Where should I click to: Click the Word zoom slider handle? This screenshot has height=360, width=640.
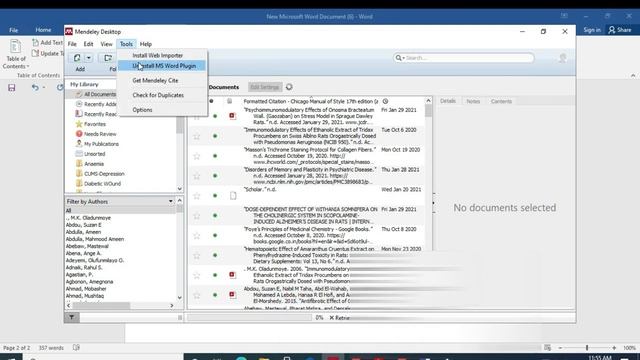(x=587, y=348)
